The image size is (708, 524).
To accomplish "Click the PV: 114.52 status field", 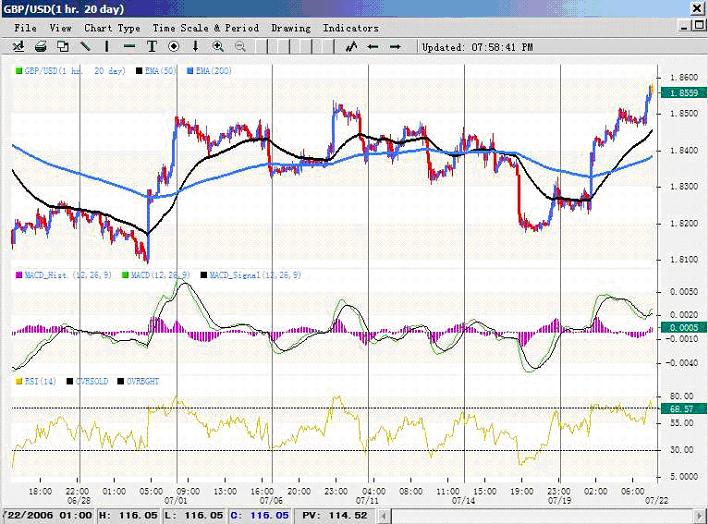I will (x=335, y=515).
